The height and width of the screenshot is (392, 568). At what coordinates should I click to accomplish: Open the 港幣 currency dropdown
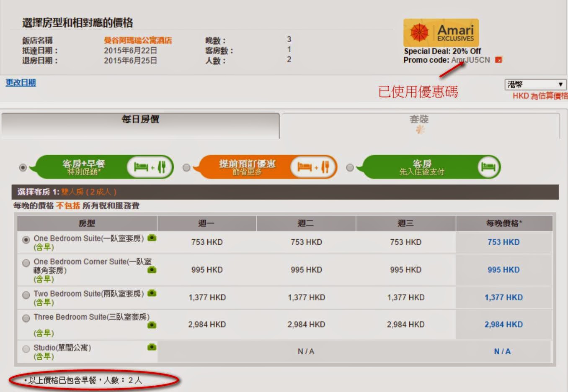click(535, 85)
